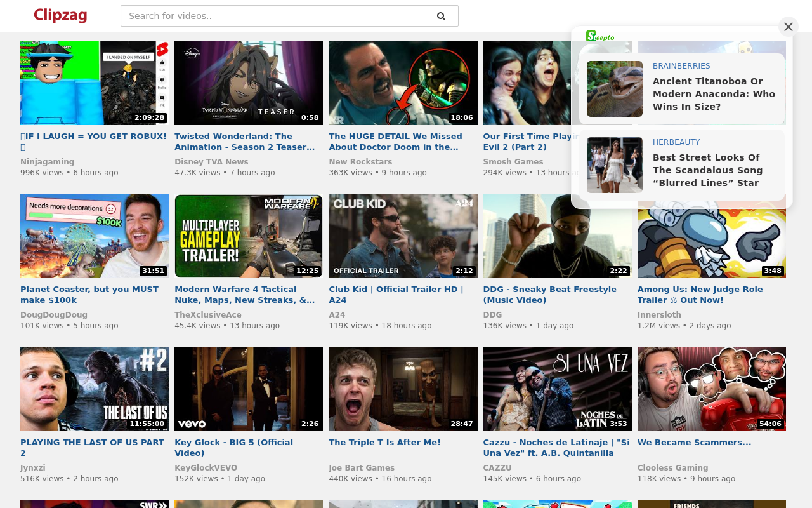Click the Titanoboa snake ad image

(x=615, y=89)
